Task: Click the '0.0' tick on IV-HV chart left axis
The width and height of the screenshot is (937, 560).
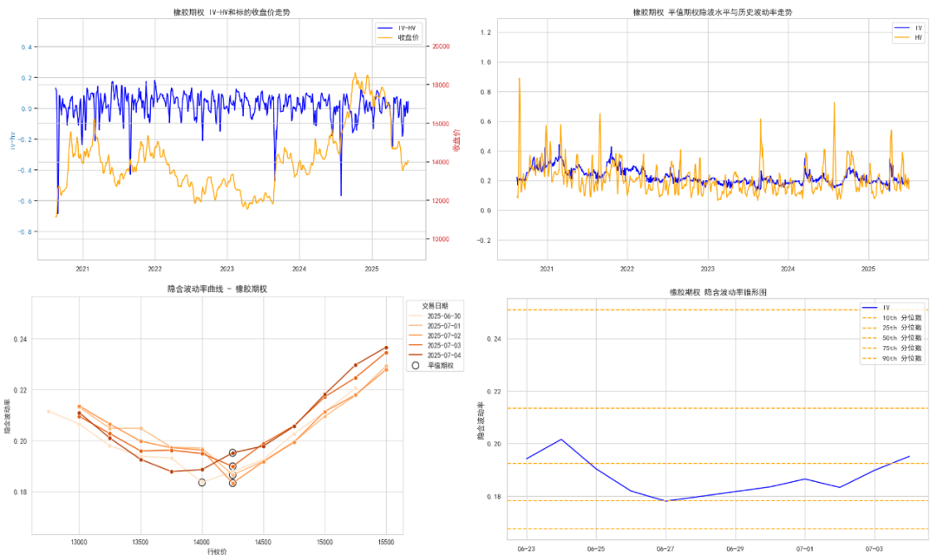Action: pos(27,108)
